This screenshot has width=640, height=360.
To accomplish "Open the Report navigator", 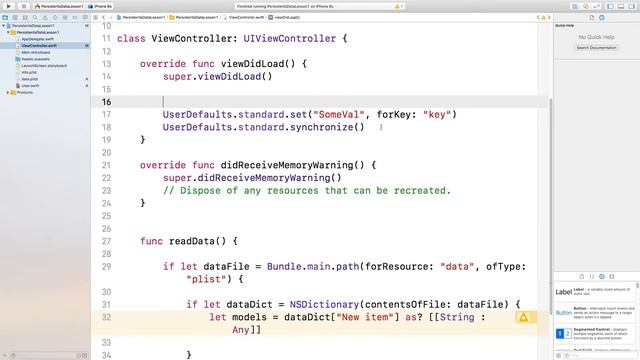I will click(x=85, y=18).
